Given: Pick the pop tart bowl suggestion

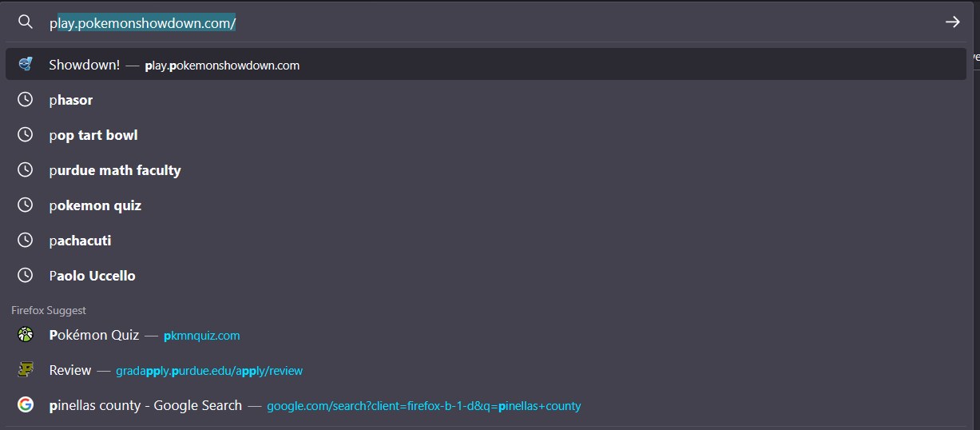Looking at the screenshot, I should pos(486,135).
